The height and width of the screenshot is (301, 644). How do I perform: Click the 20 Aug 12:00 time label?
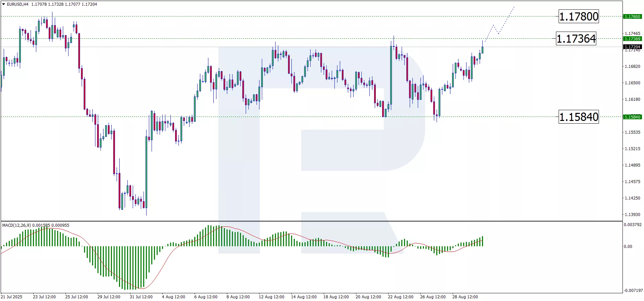(x=368, y=297)
